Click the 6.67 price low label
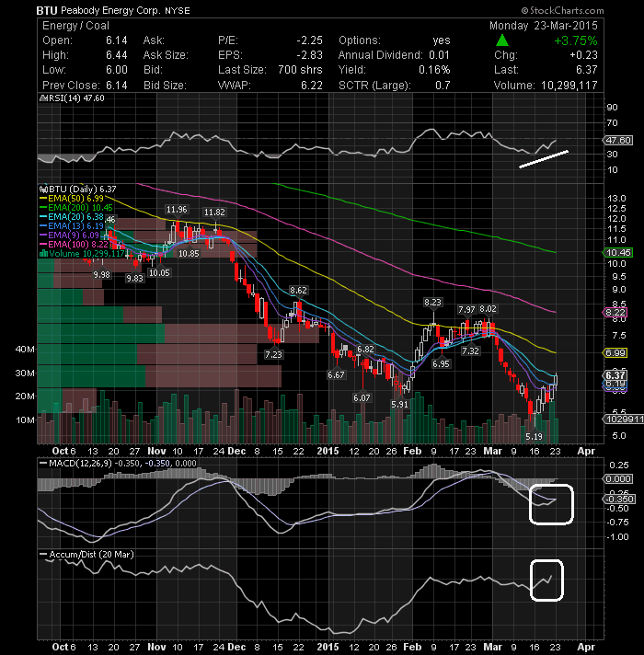The image size is (644, 655). [x=336, y=374]
